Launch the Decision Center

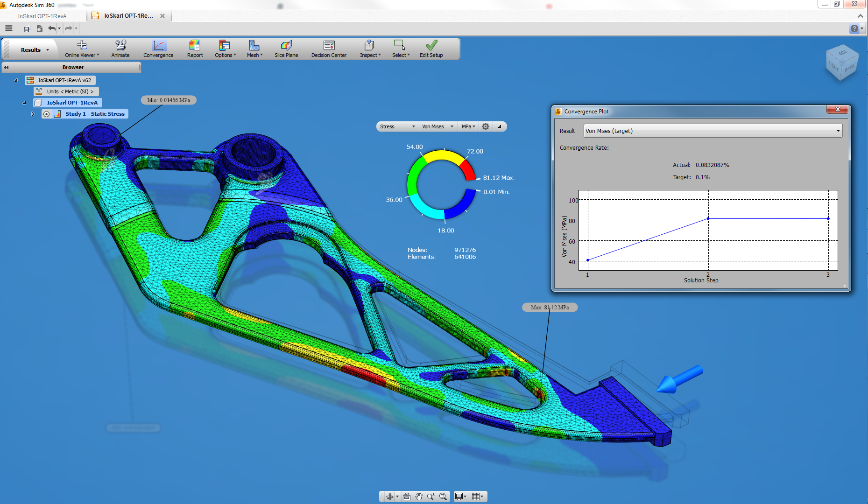[329, 49]
